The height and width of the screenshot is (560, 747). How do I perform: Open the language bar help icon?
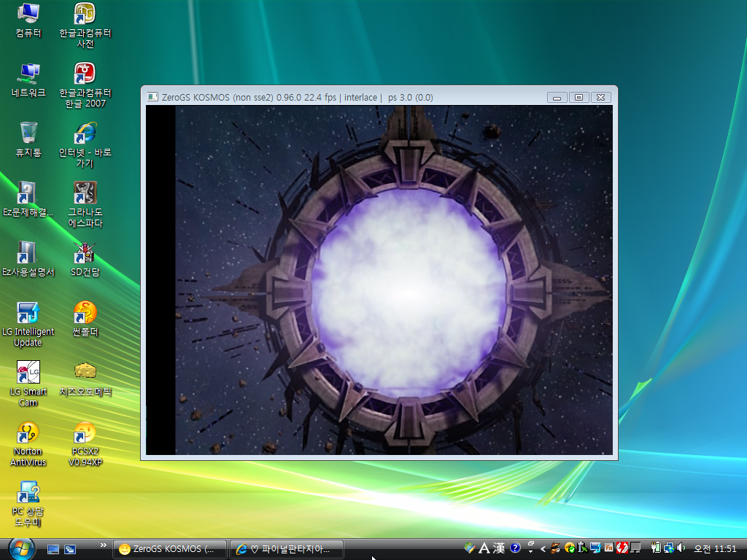[515, 548]
